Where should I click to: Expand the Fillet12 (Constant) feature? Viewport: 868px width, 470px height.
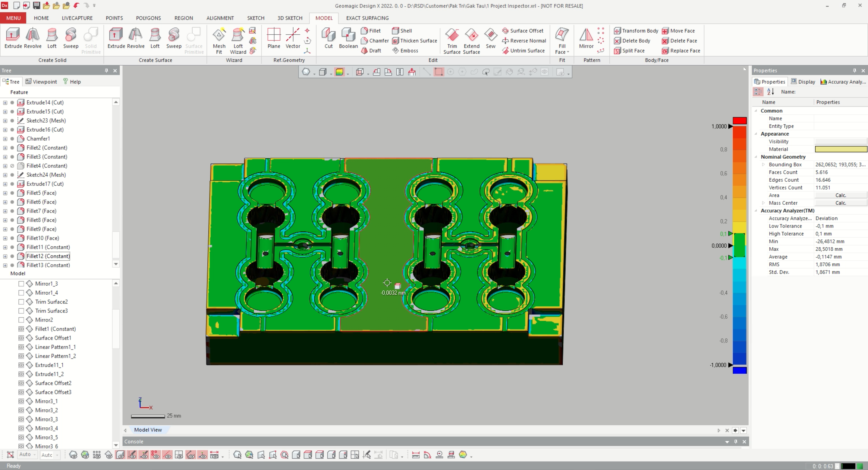point(5,256)
